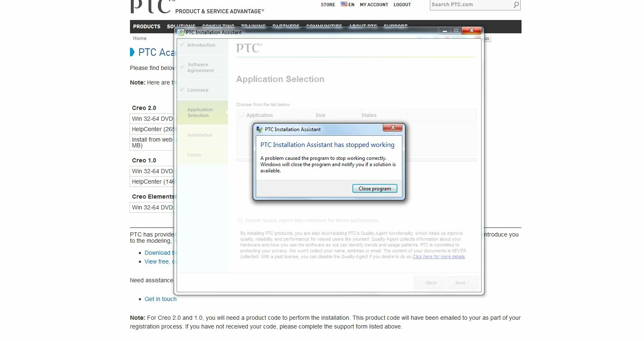Open Click here for more details link

click(439, 257)
